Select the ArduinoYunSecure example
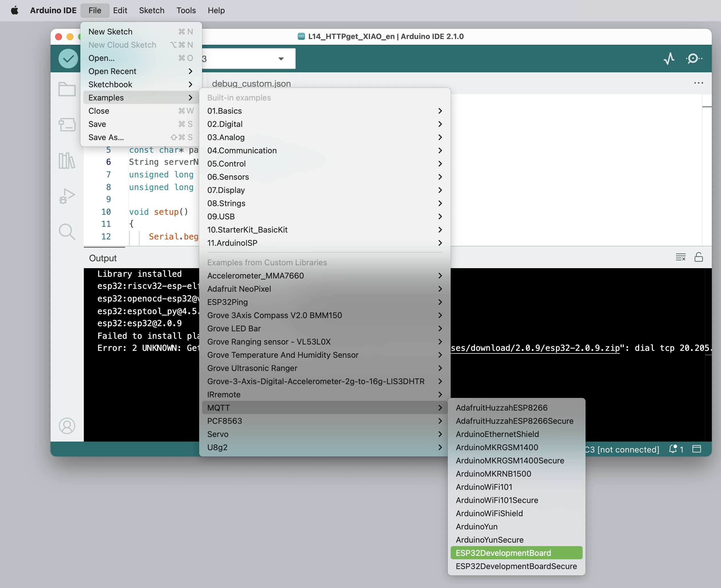 click(x=516, y=540)
